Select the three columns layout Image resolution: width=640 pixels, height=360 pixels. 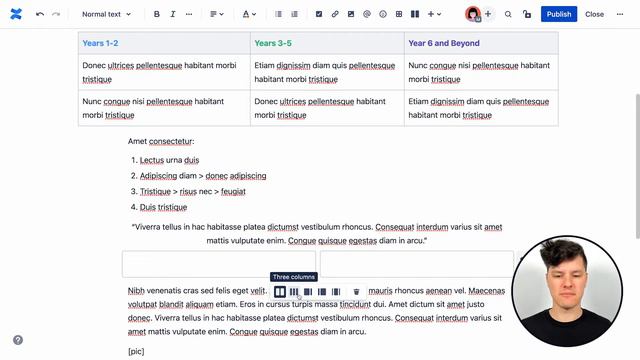[294, 291]
